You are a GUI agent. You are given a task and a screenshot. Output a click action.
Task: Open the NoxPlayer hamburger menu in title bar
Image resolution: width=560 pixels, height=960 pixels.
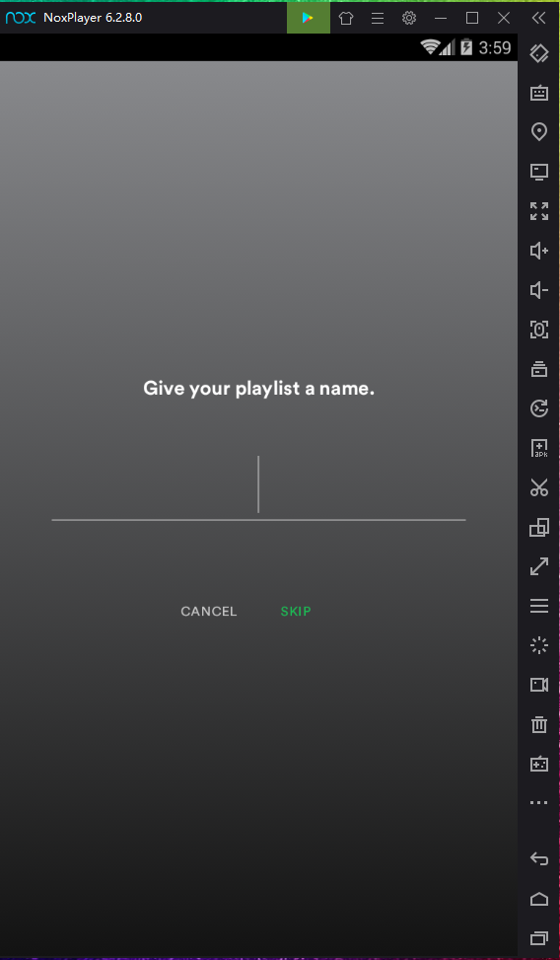coord(378,18)
